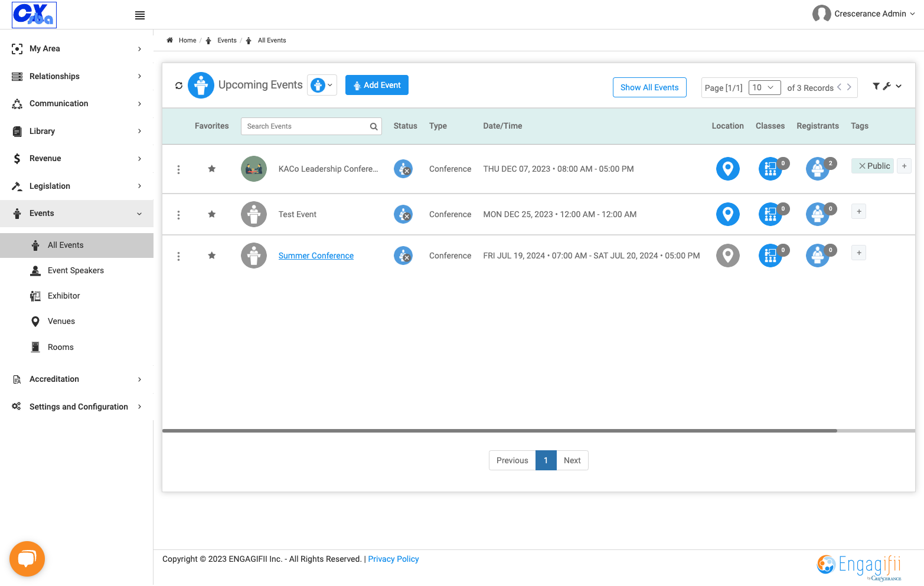This screenshot has width=924, height=586.
Task: Click status icon for Test Event
Action: (403, 214)
